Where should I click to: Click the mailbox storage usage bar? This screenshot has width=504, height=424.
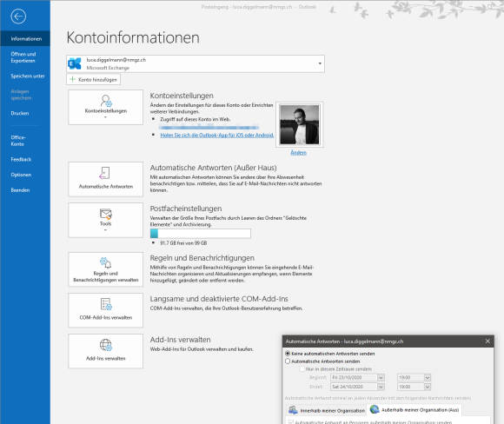click(200, 234)
